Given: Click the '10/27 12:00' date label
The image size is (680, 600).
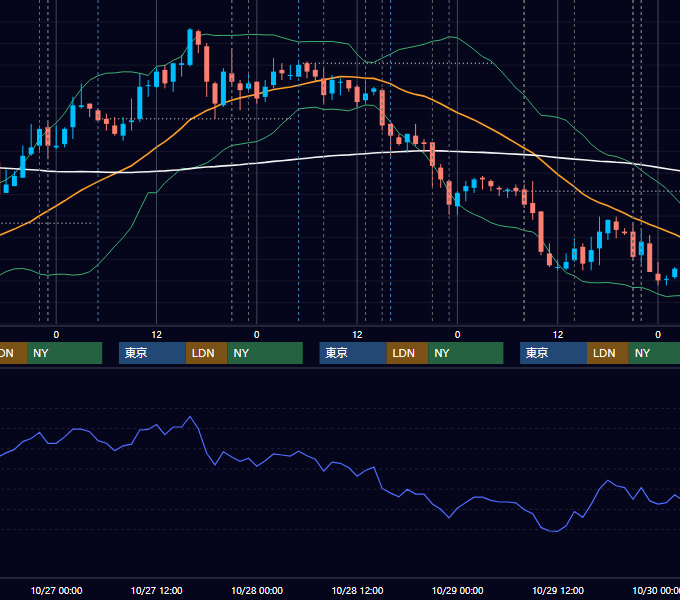Looking at the screenshot, I should (157, 590).
